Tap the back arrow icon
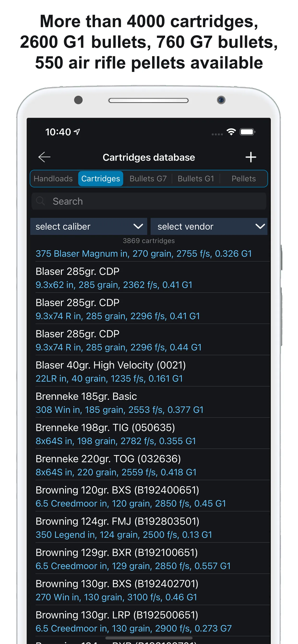 (x=44, y=157)
